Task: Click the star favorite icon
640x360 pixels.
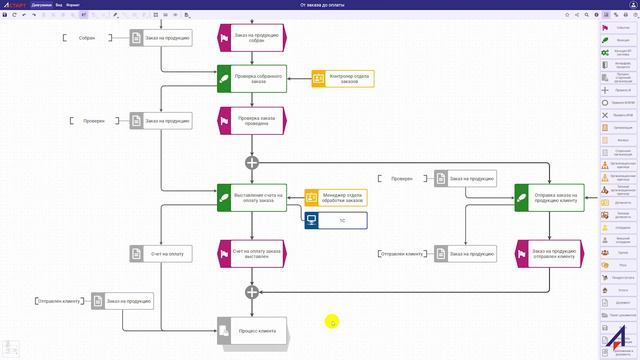Action: tap(567, 15)
